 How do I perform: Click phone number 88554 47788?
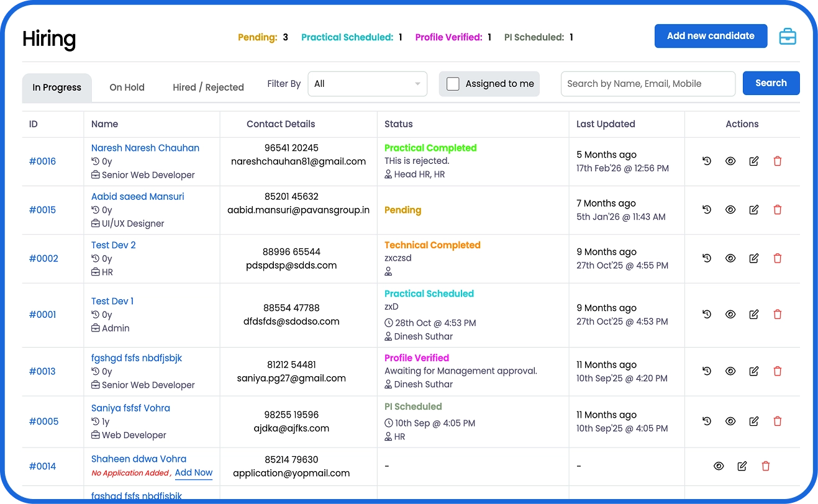(291, 308)
